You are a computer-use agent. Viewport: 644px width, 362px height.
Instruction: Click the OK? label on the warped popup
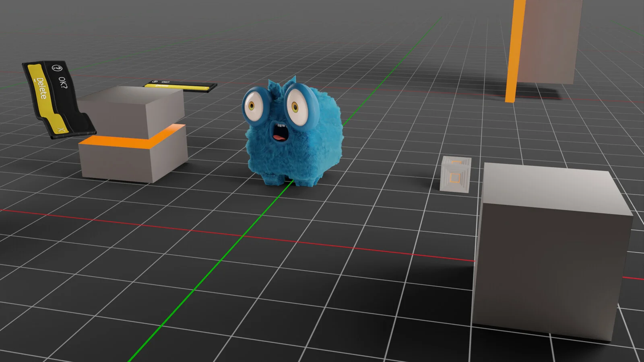pyautogui.click(x=63, y=82)
